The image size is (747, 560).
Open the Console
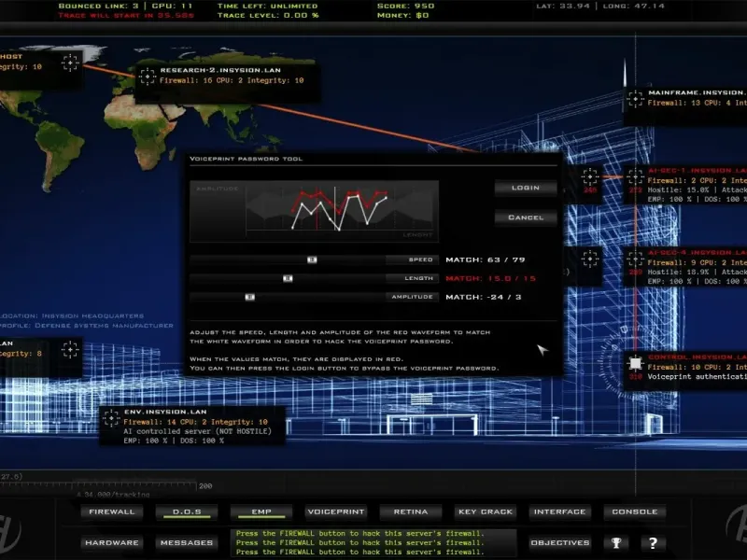click(635, 511)
